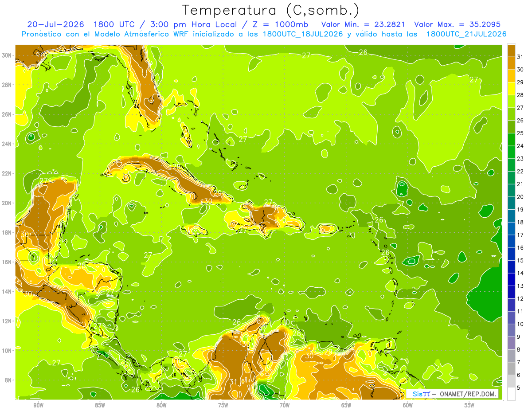Pick the color bar label 20
The image size is (532, 411).
(520, 196)
